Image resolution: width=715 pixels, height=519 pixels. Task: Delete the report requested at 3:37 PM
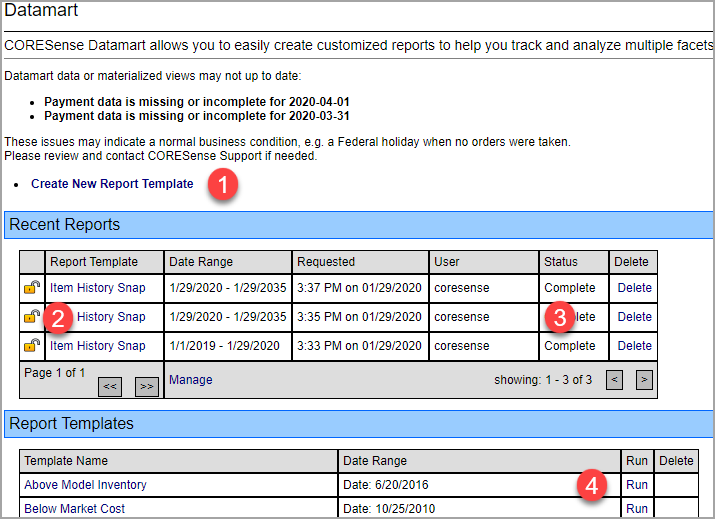click(634, 288)
